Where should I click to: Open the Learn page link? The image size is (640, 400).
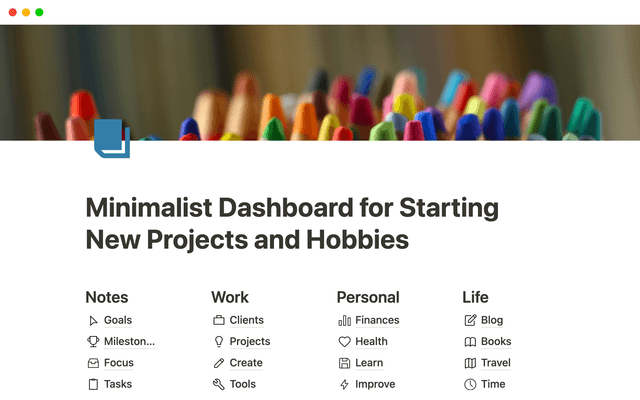369,363
